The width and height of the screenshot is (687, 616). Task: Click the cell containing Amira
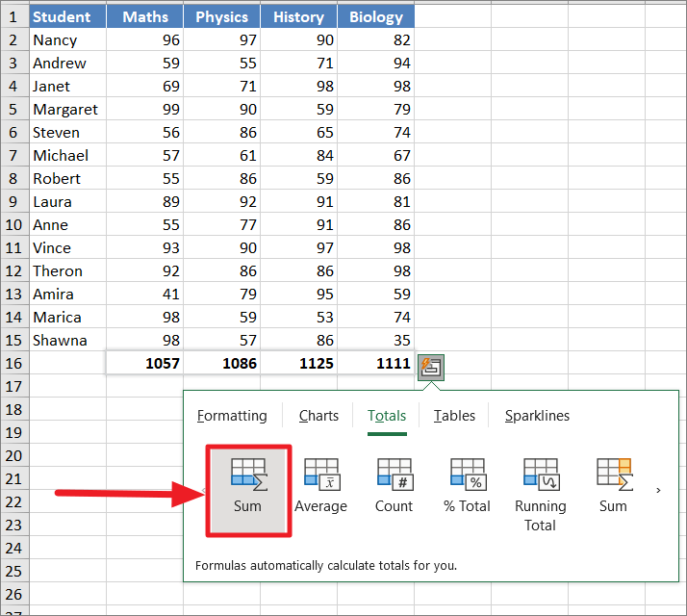point(68,294)
